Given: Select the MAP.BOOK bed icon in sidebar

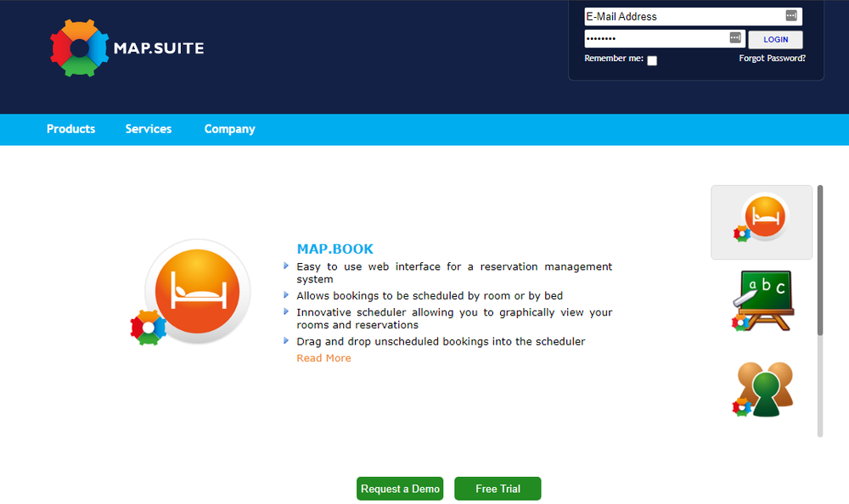Looking at the screenshot, I should tap(762, 221).
